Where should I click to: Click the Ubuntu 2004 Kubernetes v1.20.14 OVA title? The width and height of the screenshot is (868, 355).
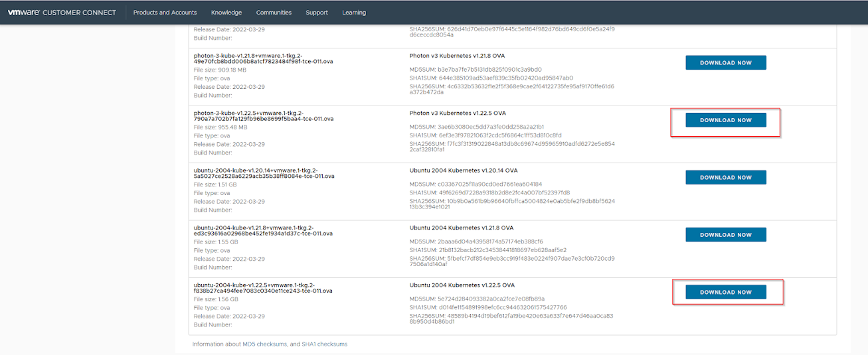click(464, 171)
